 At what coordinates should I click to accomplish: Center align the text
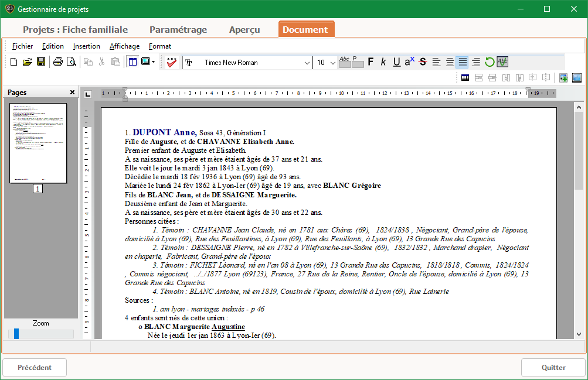click(450, 62)
